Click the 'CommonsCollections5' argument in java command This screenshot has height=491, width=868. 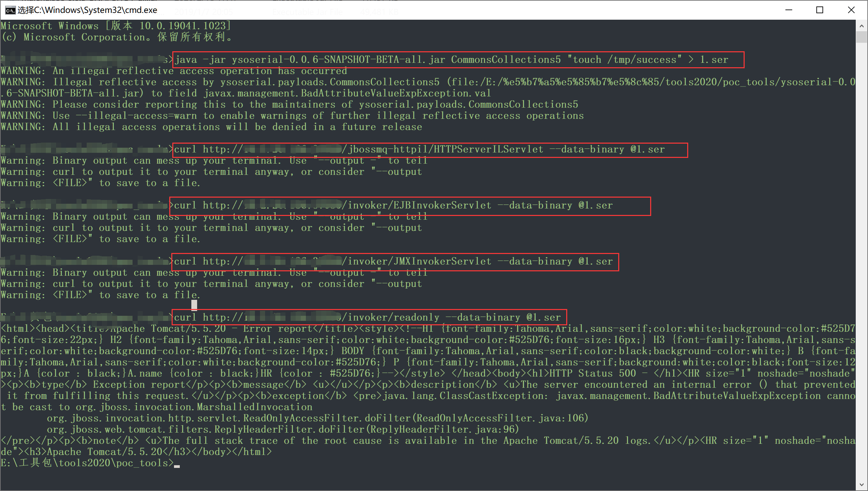click(506, 60)
